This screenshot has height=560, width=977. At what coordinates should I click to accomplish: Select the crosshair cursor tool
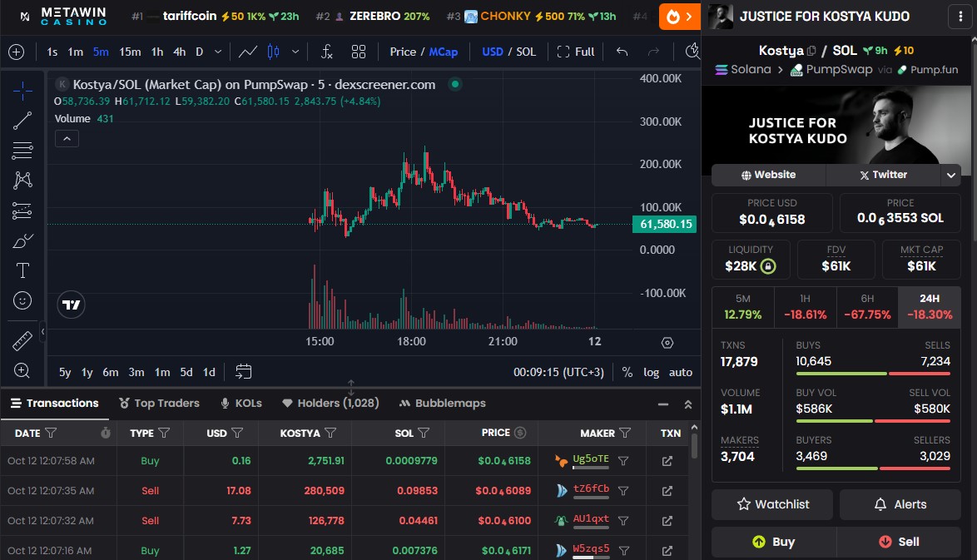[22, 91]
